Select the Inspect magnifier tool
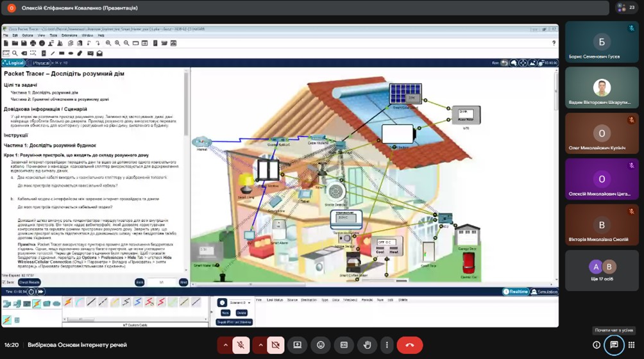The width and height of the screenshot is (644, 359). tap(15, 53)
